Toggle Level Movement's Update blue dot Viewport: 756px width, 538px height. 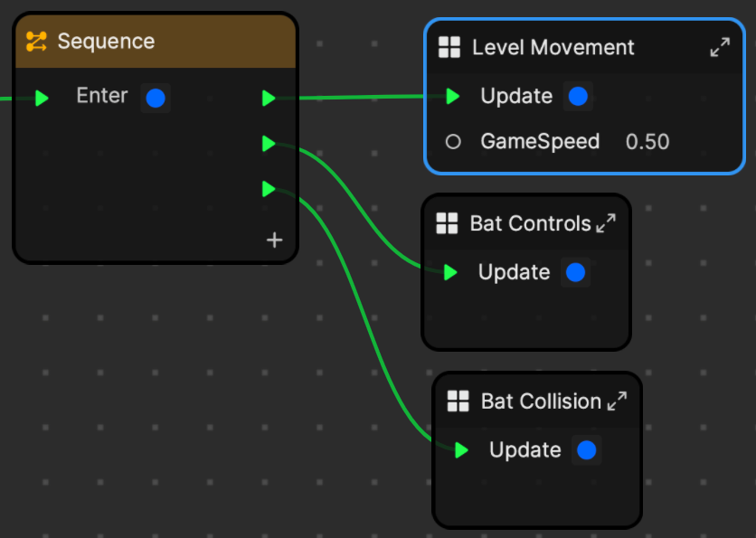point(578,97)
